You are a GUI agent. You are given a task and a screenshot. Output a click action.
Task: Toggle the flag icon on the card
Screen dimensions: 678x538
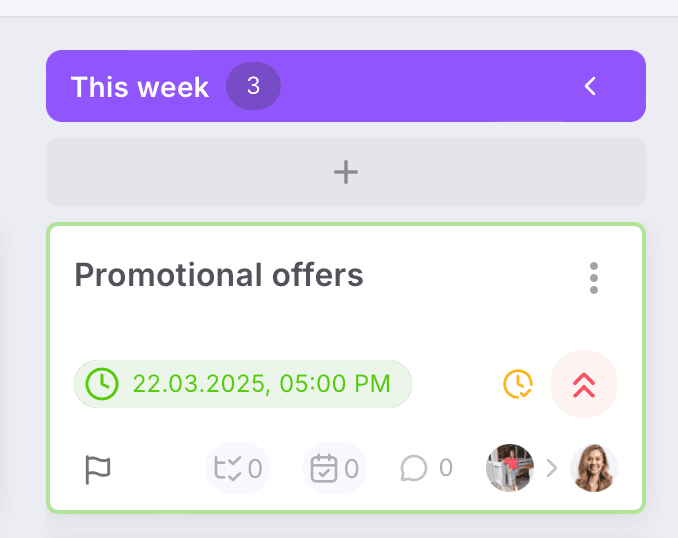98,468
